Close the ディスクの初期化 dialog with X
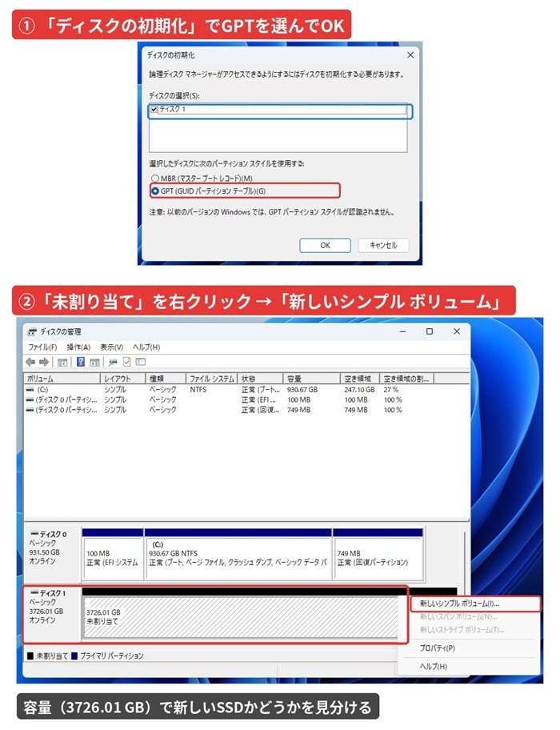The width and height of the screenshot is (560, 730). coord(410,55)
